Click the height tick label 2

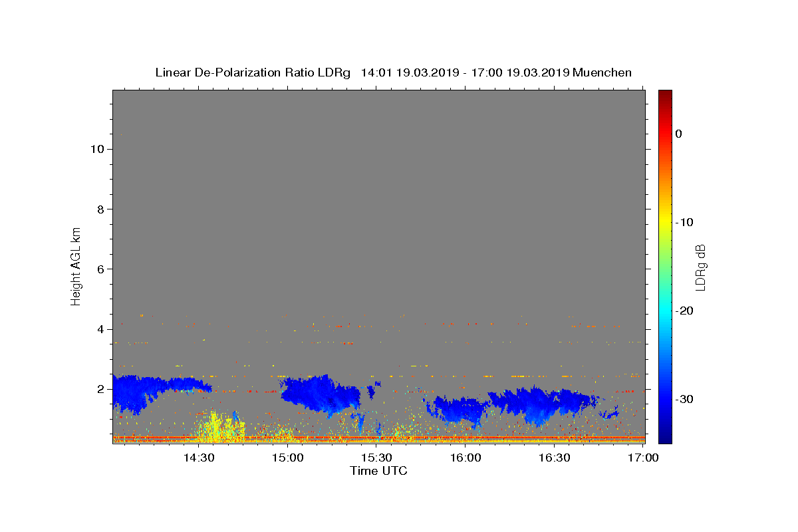[x=100, y=388]
